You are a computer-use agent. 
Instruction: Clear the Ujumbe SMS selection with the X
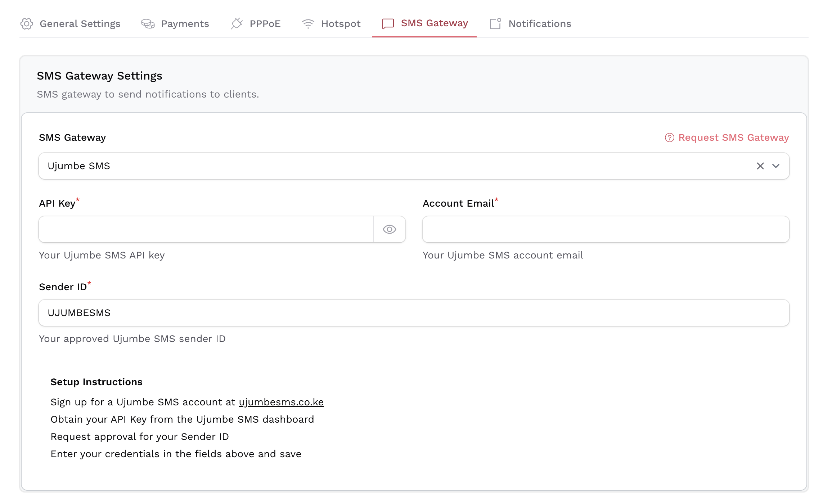[x=760, y=166]
